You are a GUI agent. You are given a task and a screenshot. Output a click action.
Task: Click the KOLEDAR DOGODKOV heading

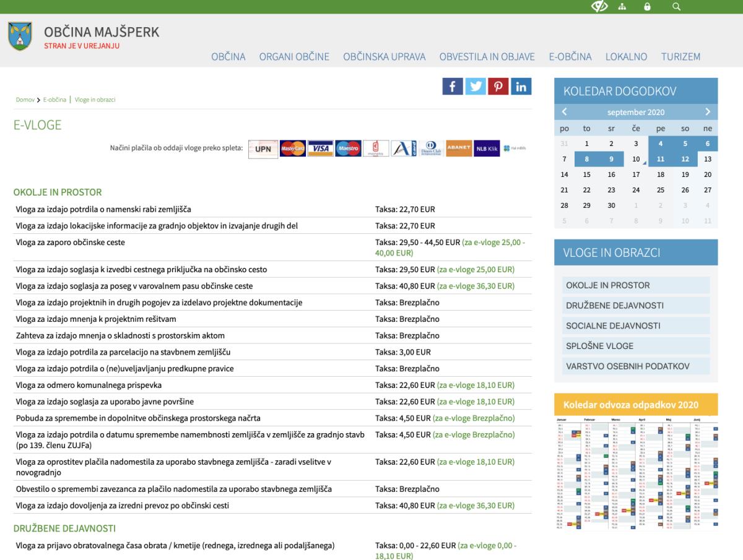(620, 92)
